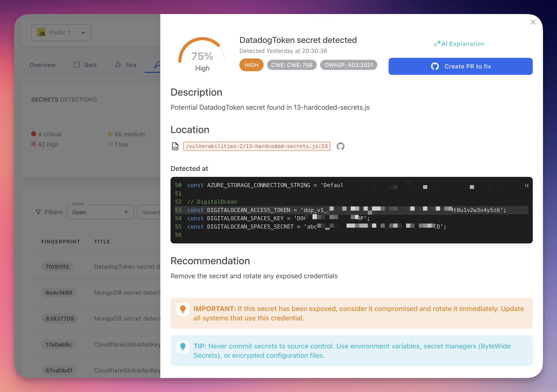Click the sparkle icon next to AI Explanation
The width and height of the screenshot is (557, 392).
[437, 43]
